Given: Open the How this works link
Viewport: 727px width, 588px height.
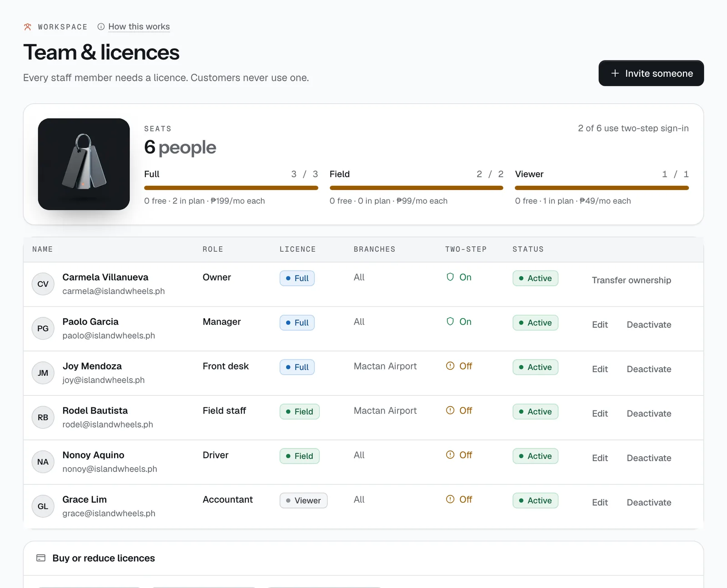Looking at the screenshot, I should pos(139,27).
